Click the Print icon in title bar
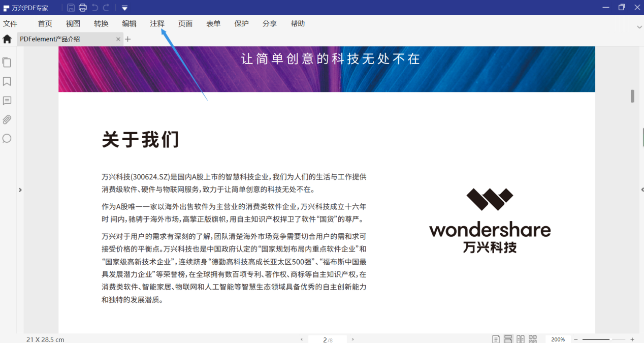Screen dimensions: 644x343 tap(83, 8)
